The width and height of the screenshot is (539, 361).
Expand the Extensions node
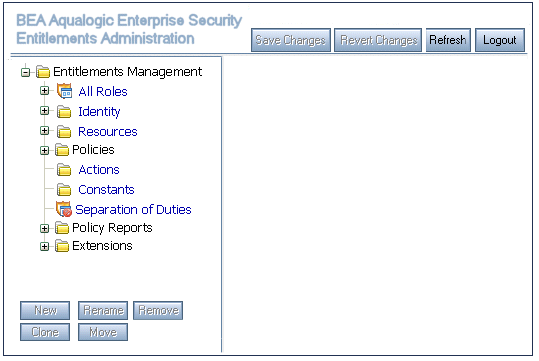(44, 247)
